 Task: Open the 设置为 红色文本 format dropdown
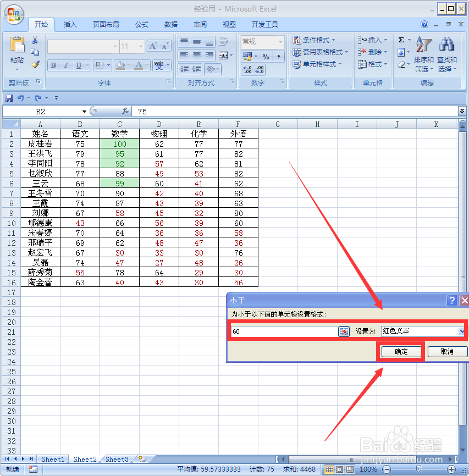coord(461,331)
